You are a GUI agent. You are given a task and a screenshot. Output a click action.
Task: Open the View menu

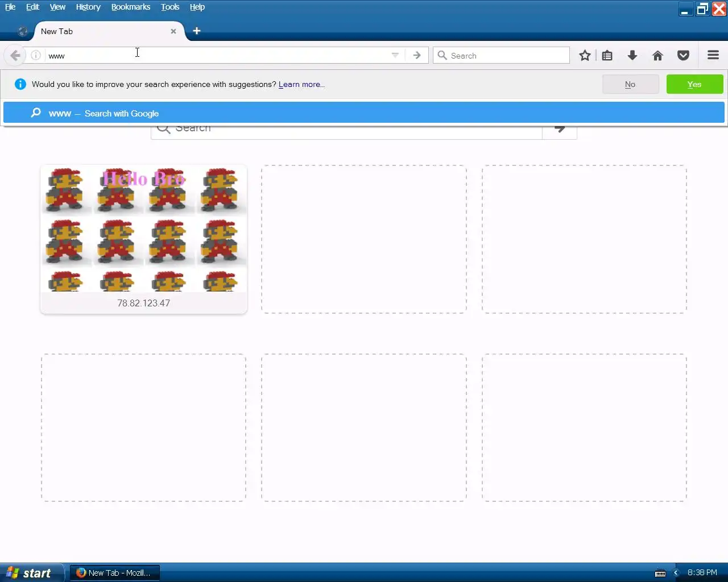coord(57,7)
